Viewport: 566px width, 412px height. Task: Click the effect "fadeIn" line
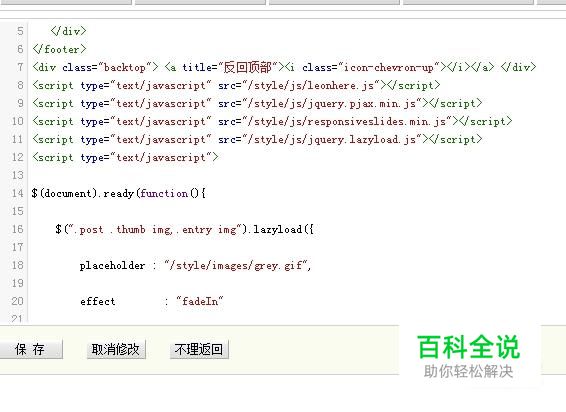152,302
